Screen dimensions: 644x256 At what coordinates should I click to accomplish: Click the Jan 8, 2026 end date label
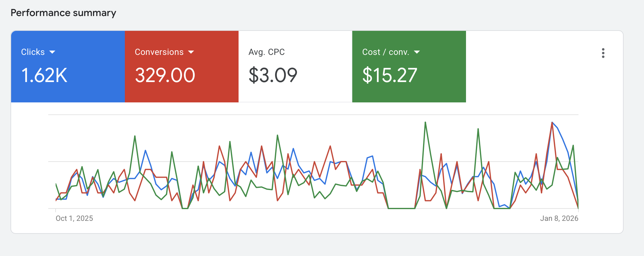click(559, 218)
